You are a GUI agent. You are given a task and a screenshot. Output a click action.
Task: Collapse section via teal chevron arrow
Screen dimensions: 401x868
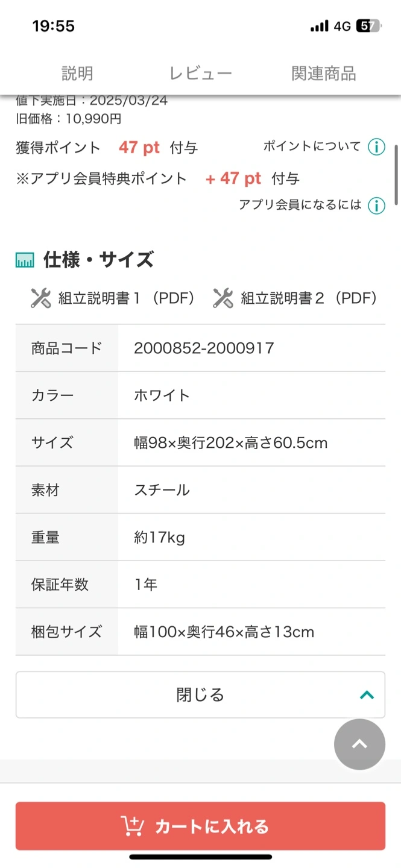tap(367, 695)
